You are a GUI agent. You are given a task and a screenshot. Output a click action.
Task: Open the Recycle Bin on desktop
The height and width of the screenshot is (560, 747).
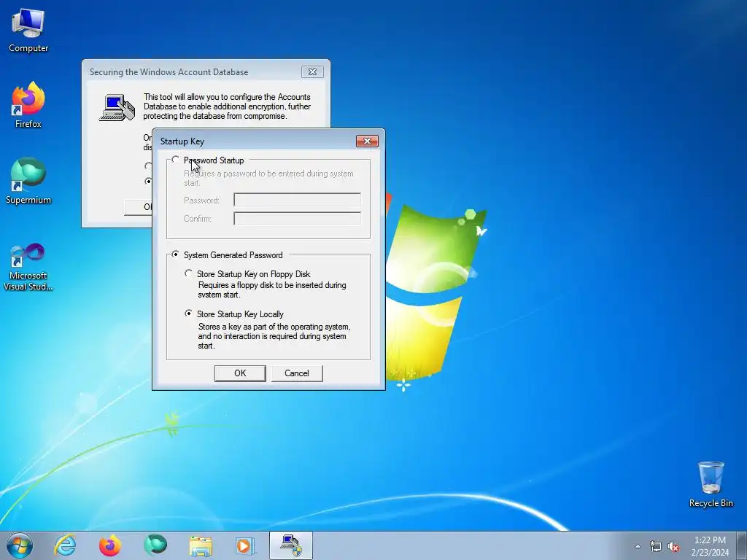point(711,484)
